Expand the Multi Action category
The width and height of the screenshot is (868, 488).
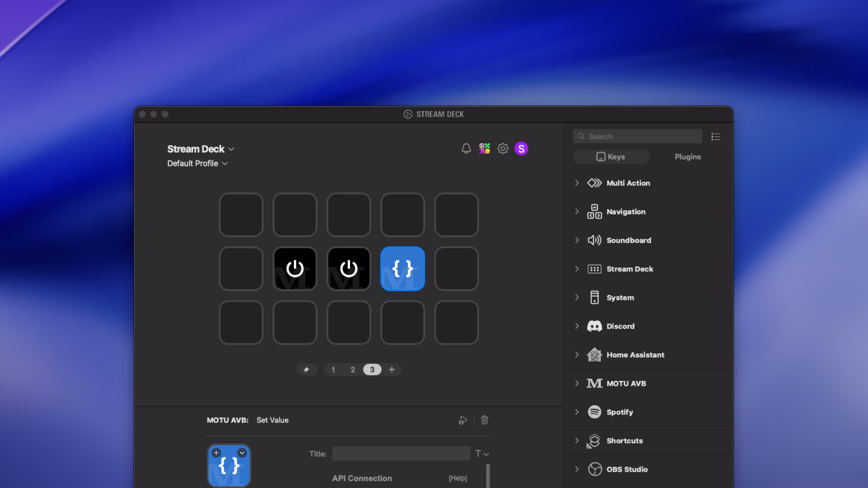pos(577,183)
